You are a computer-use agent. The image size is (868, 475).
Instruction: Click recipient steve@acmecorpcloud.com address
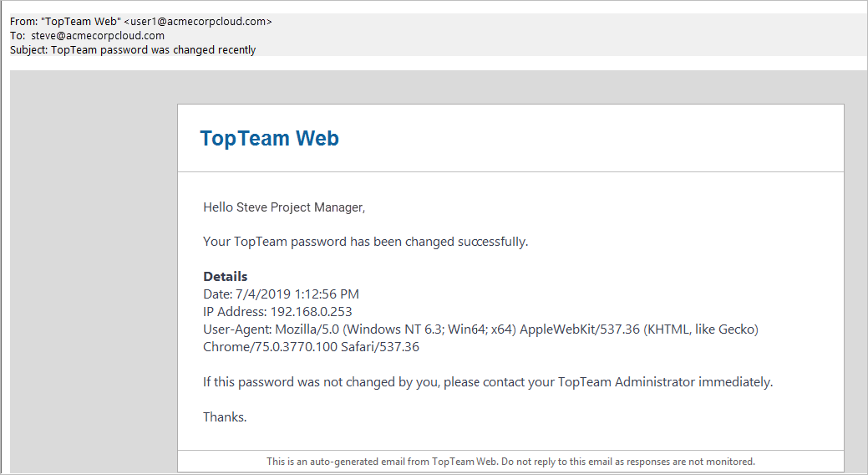pyautogui.click(x=98, y=35)
